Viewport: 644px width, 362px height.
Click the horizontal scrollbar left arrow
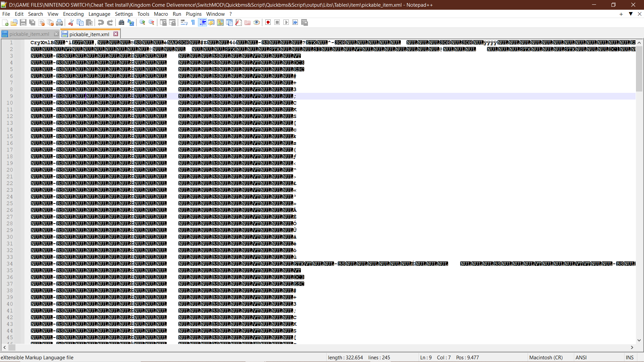pyautogui.click(x=4, y=348)
